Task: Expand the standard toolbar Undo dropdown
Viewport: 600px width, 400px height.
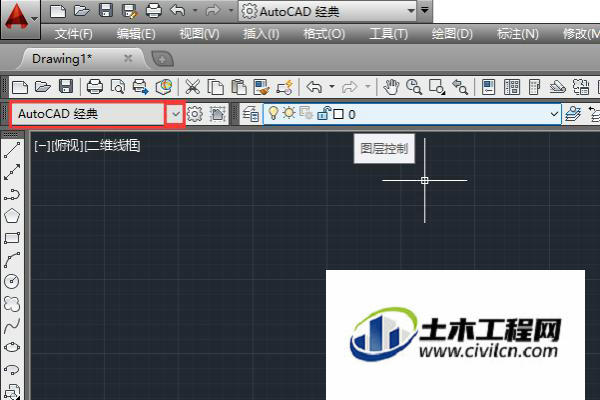Action: pyautogui.click(x=332, y=87)
